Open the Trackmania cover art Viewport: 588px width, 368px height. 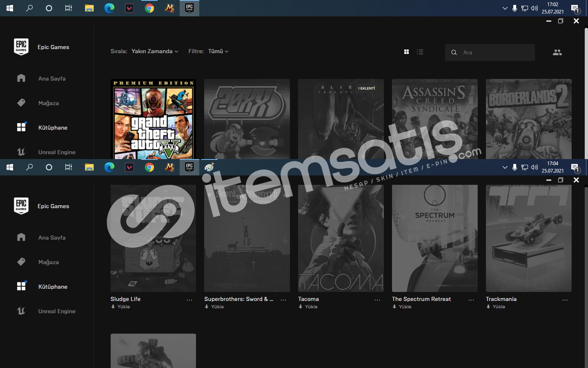point(529,238)
